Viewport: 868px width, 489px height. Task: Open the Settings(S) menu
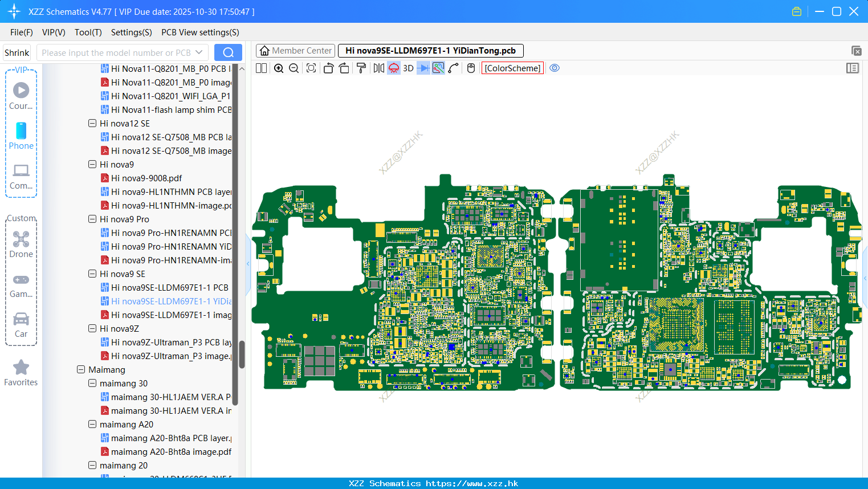[132, 32]
